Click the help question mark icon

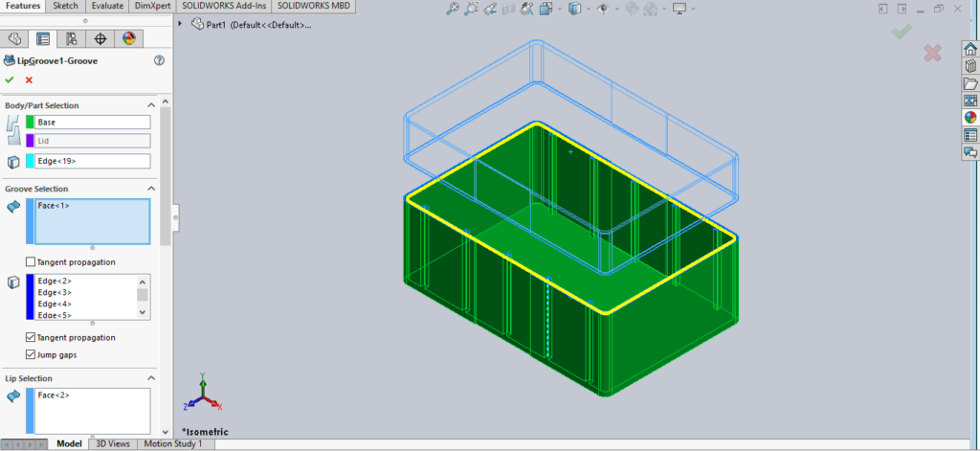coord(160,60)
